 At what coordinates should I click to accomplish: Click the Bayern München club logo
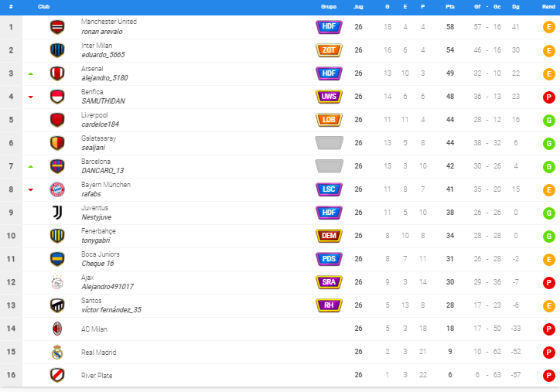pyautogui.click(x=57, y=189)
